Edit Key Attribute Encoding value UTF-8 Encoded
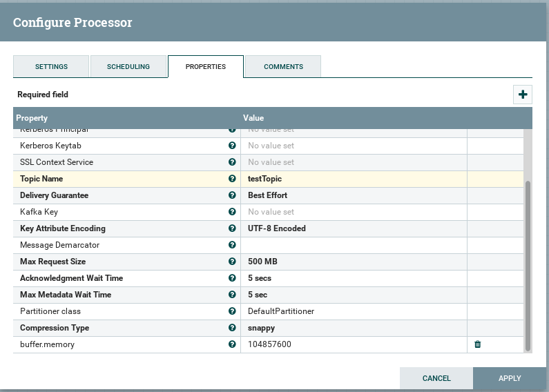 354,228
